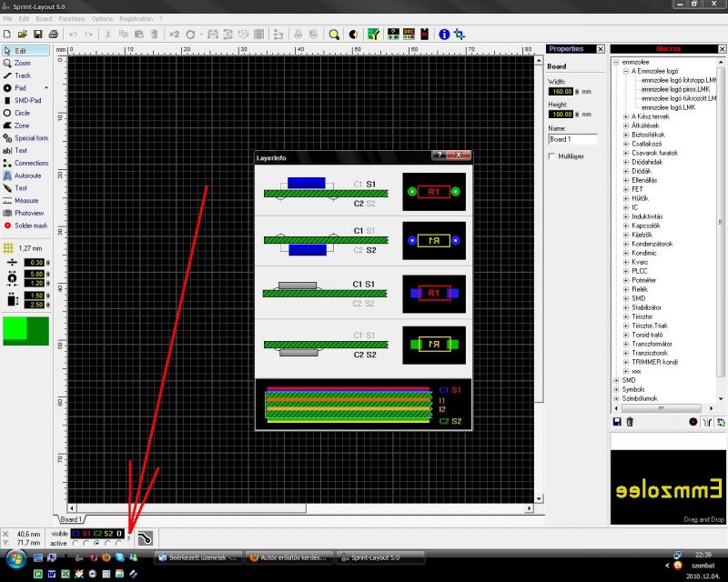Delete macro using trash icon in Macros panel
Viewport: 728px width, 582px height.
point(630,422)
